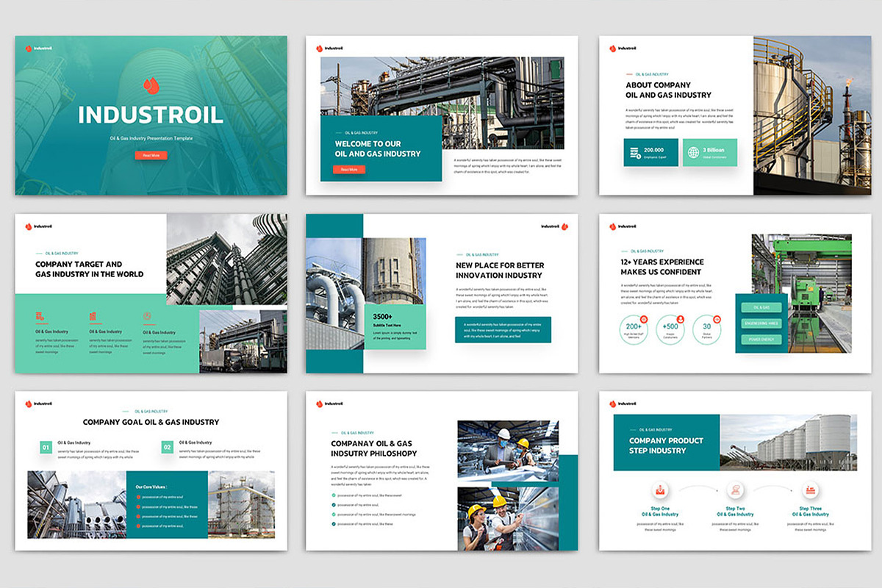This screenshot has width=882, height=588.
Task: Click the WELCOME TO OUR OIL AND GAS INDUSTRY heading
Action: click(378, 148)
